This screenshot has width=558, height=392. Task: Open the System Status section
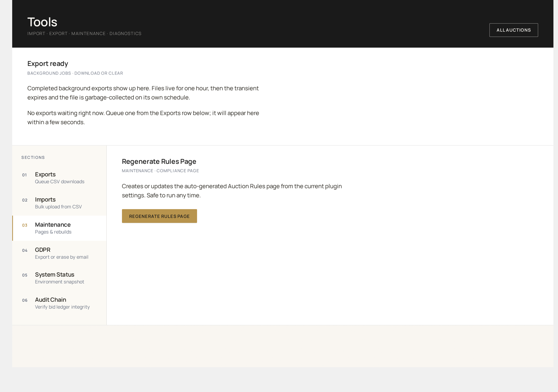point(59,278)
